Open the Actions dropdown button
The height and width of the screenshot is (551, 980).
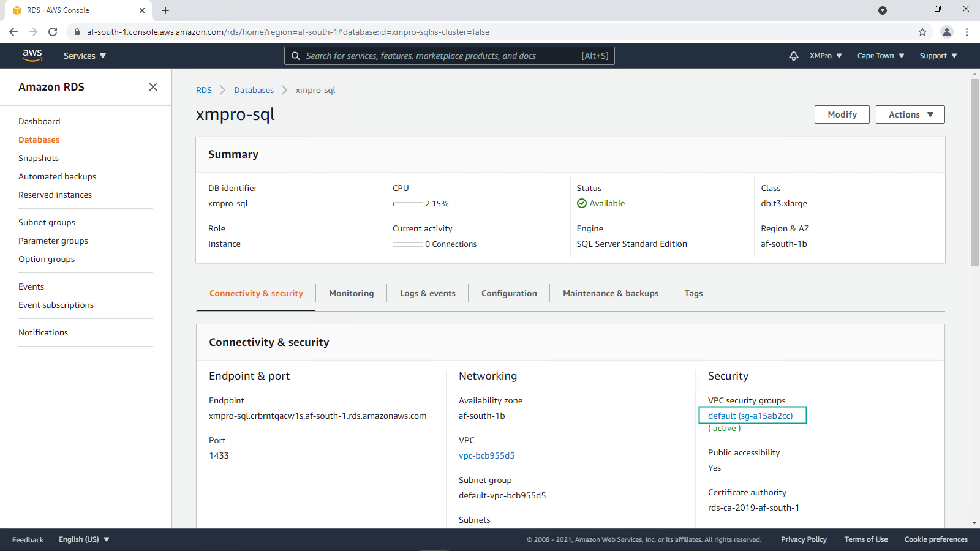[910, 114]
